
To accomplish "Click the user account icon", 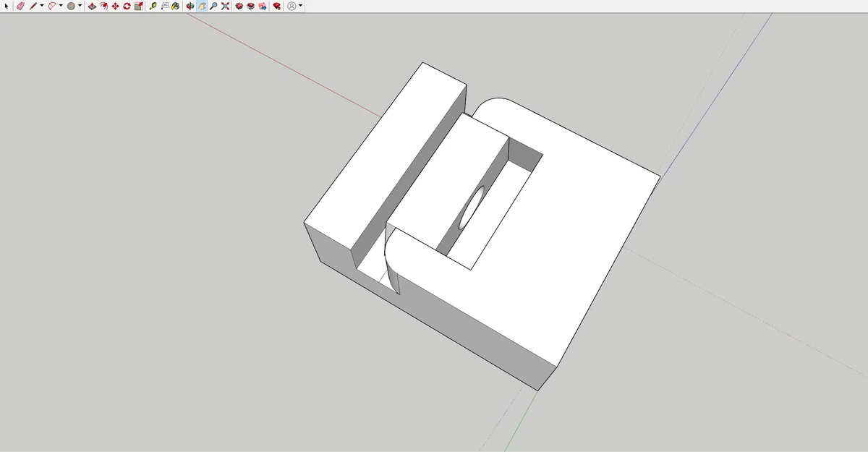I will tap(292, 6).
